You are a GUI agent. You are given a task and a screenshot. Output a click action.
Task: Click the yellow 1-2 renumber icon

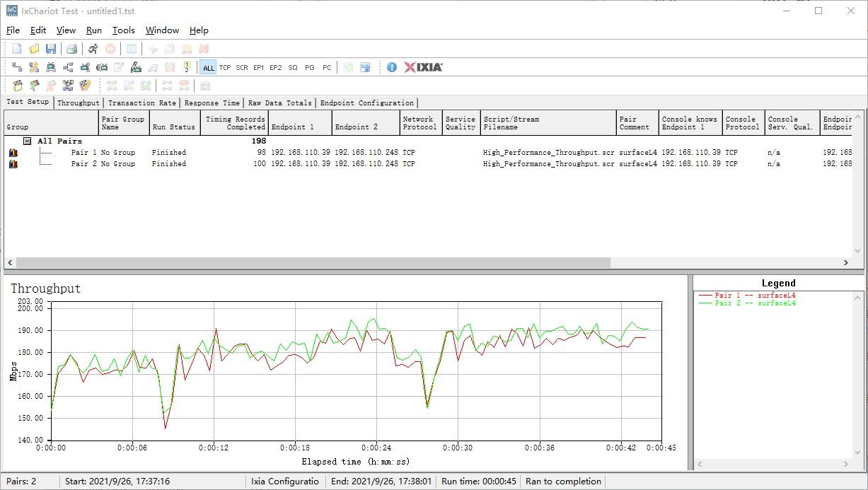point(187,67)
